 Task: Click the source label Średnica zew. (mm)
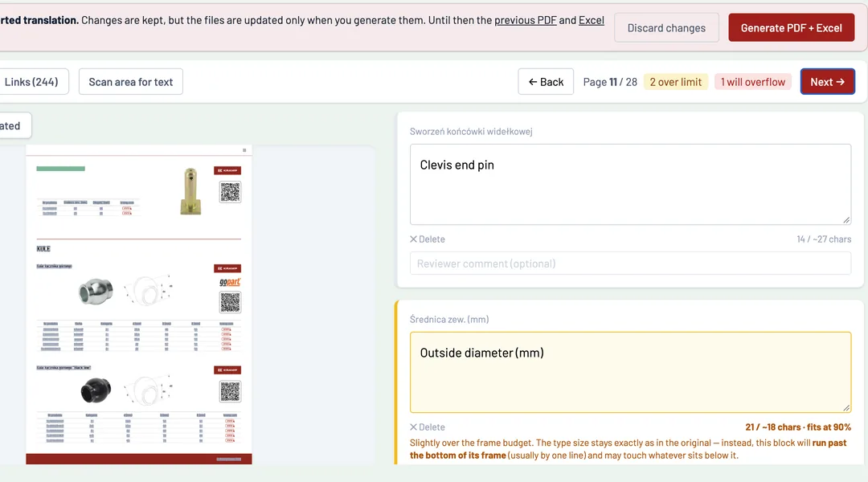(x=449, y=319)
